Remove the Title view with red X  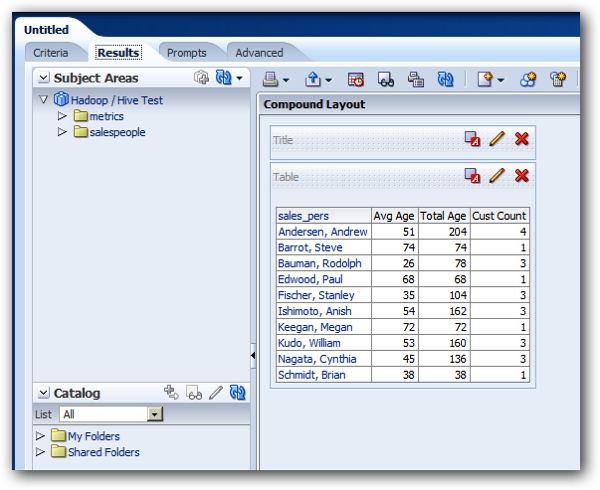point(522,138)
